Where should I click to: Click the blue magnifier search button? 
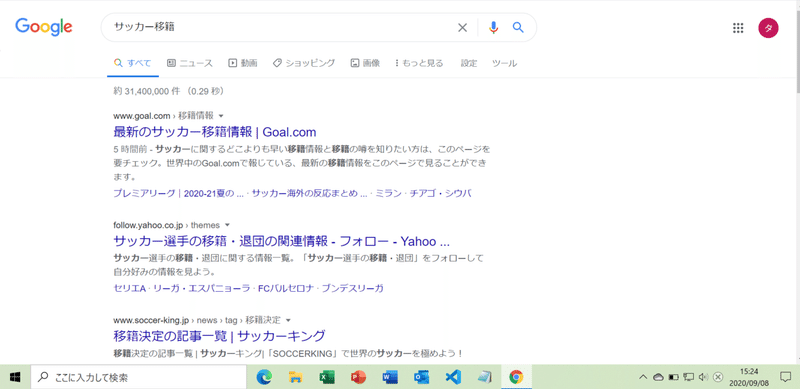click(518, 28)
